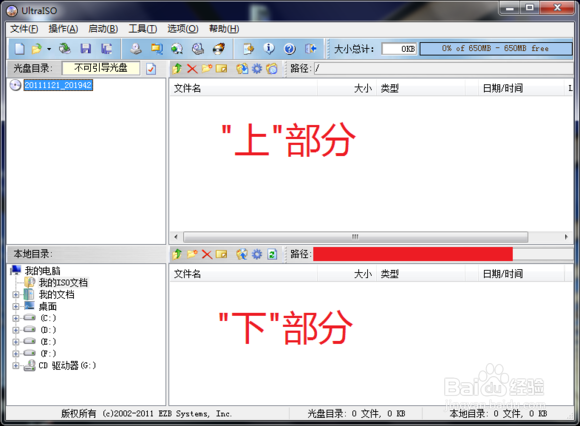Viewport: 580px width, 426px height.
Task: Click the boot properties checkmark sheet icon
Action: 151,69
